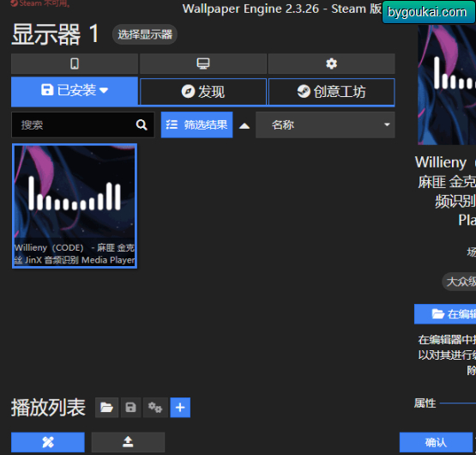Open the 名称 sort-by dropdown

325,124
